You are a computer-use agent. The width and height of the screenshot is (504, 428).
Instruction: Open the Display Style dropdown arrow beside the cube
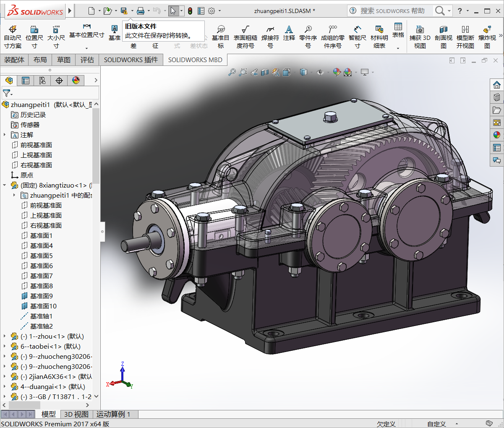(x=311, y=72)
